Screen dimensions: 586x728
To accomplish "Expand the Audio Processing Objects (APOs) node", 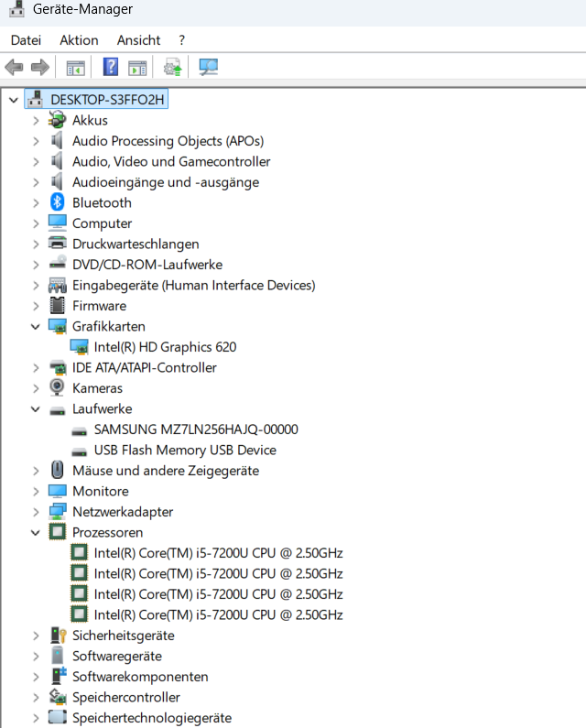I will click(x=36, y=141).
